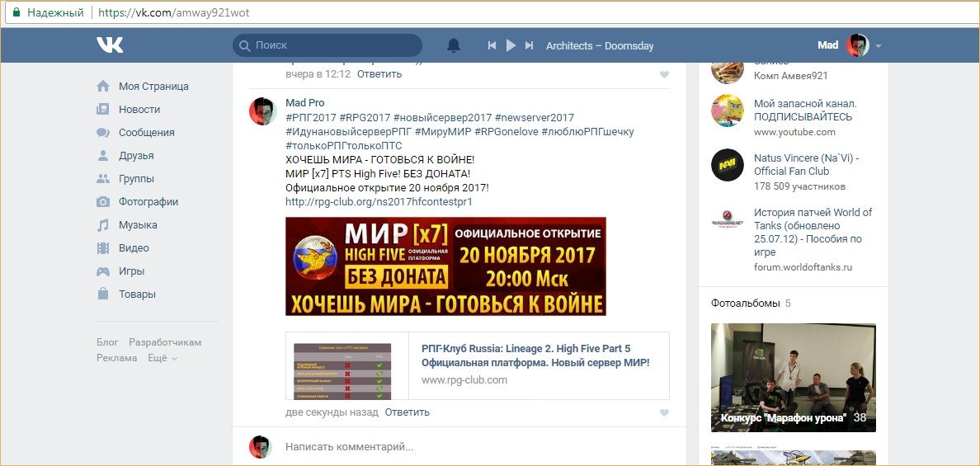
Task: Click the SpongeBob channel avatar
Action: point(728,111)
